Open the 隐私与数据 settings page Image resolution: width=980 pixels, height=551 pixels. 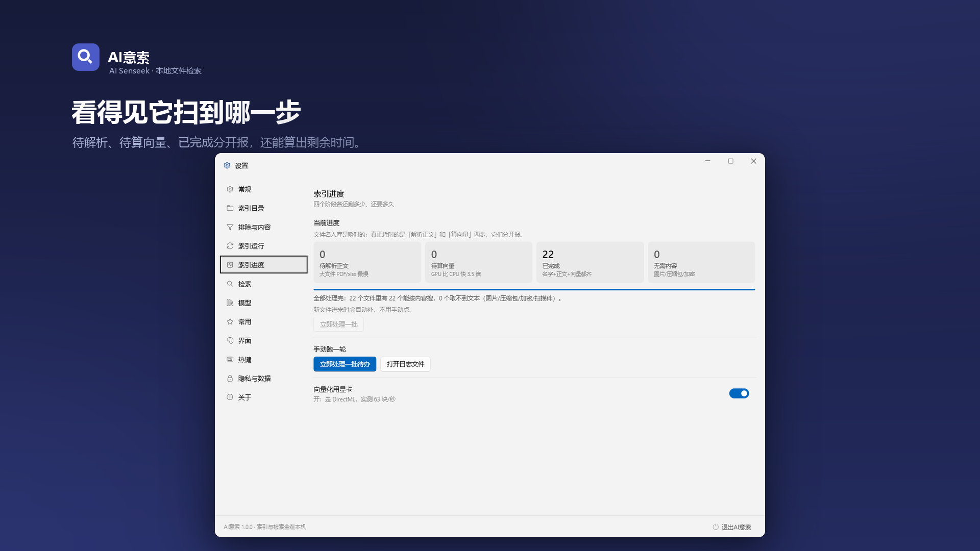(263, 378)
